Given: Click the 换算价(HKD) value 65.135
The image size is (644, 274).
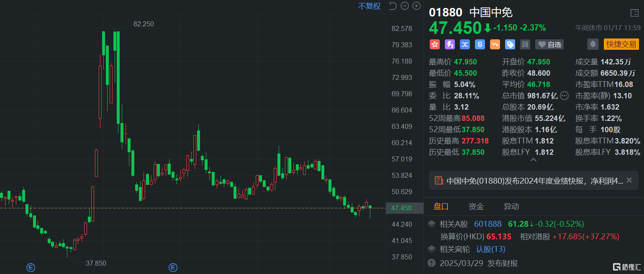Looking at the screenshot, I should pyautogui.click(x=498, y=236).
